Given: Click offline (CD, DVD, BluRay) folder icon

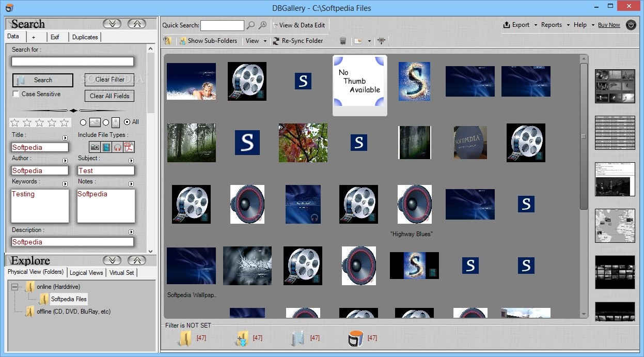Looking at the screenshot, I should [30, 312].
